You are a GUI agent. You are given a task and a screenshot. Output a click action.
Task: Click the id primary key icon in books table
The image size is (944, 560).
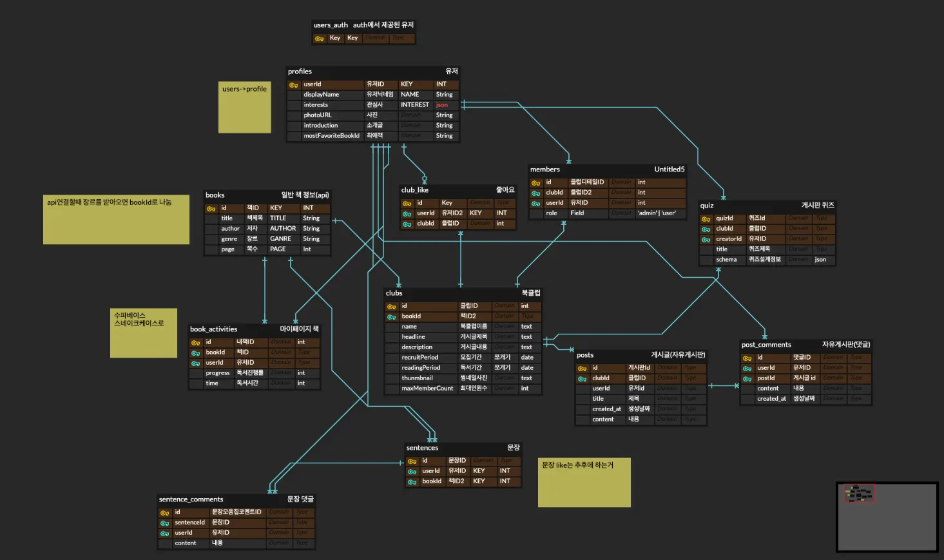211,209
